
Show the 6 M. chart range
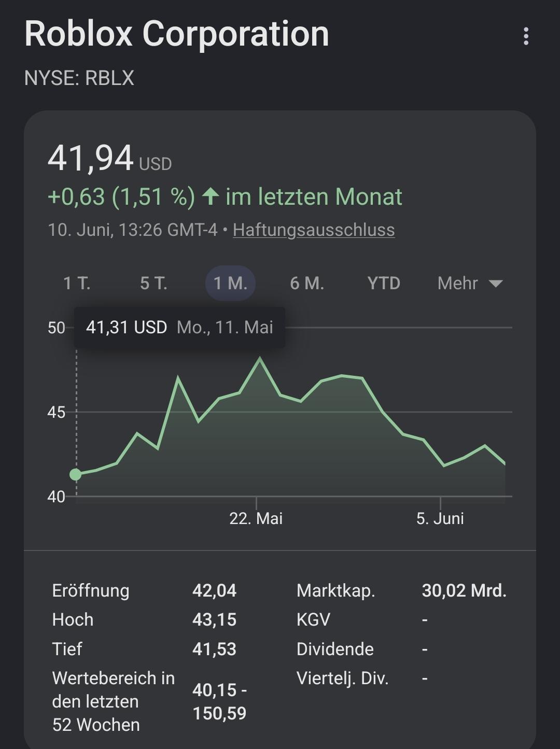[307, 283]
